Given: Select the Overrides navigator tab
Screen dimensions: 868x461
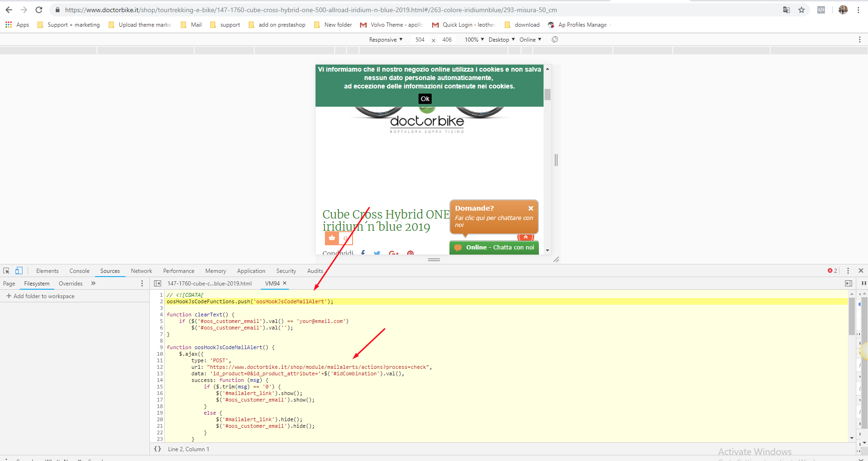Looking at the screenshot, I should (x=71, y=283).
